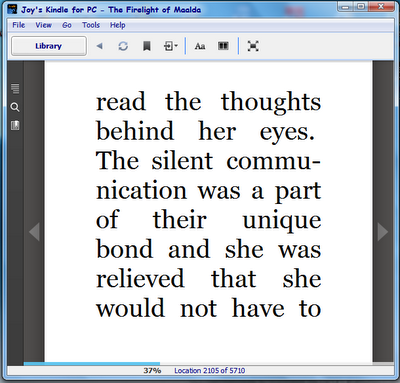Open the View menu
The height and width of the screenshot is (383, 400).
44,25
